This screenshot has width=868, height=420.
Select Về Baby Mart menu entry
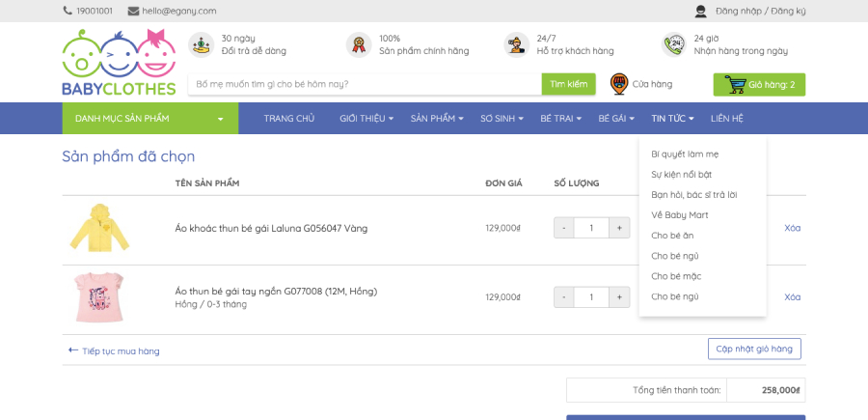(x=680, y=215)
